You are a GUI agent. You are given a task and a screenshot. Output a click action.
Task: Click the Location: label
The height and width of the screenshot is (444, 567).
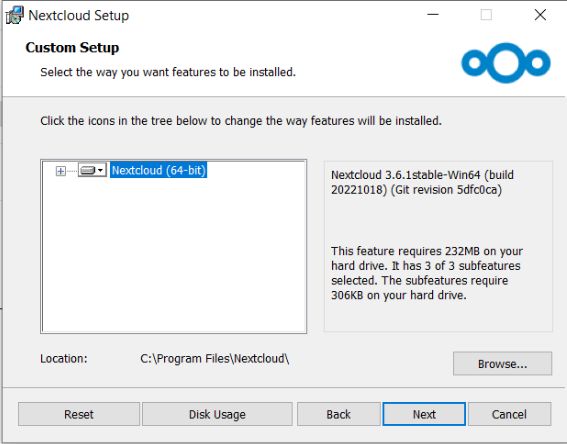(x=64, y=359)
